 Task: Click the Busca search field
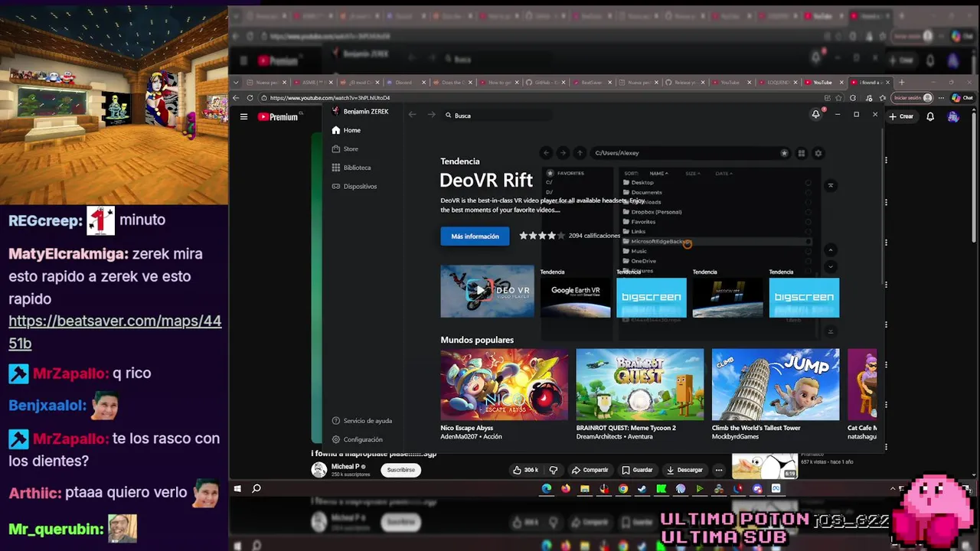point(498,116)
